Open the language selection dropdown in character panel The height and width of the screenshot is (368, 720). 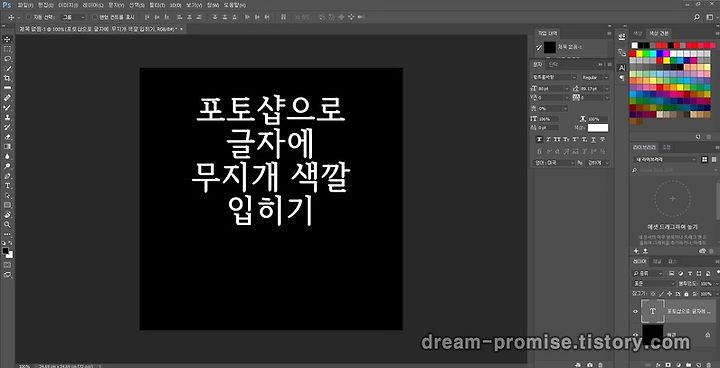(553, 163)
